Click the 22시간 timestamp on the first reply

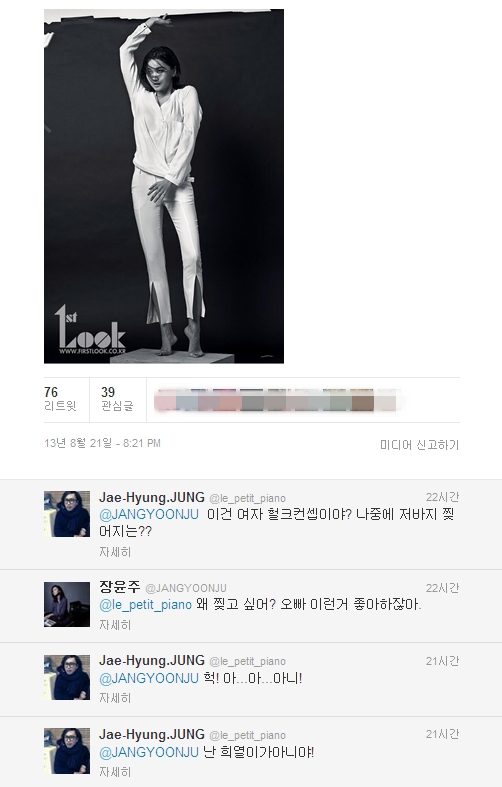(x=442, y=497)
